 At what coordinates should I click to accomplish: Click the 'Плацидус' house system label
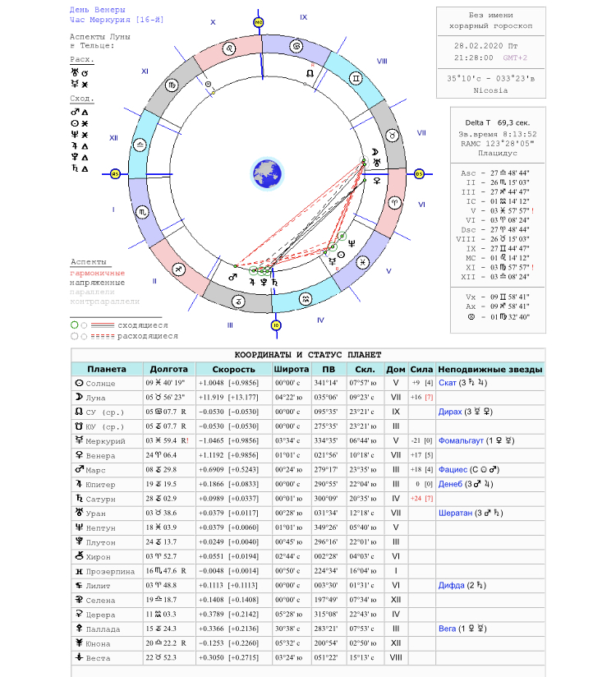tap(497, 153)
